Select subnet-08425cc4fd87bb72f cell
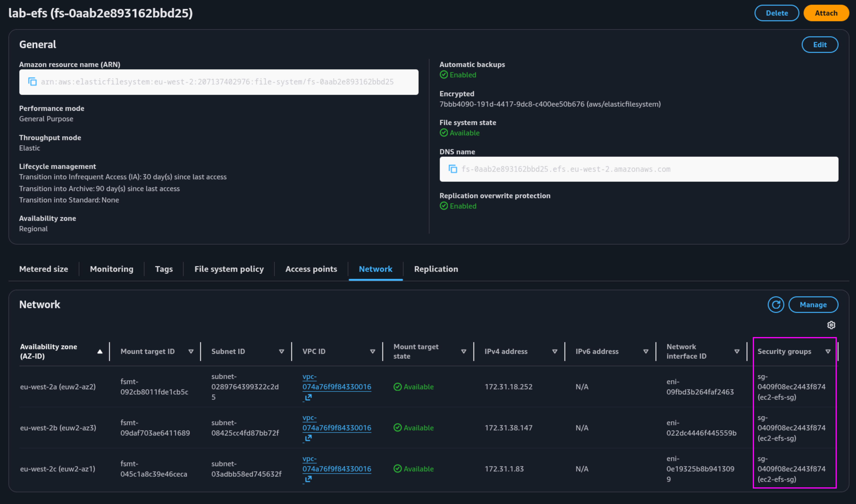 [245, 428]
